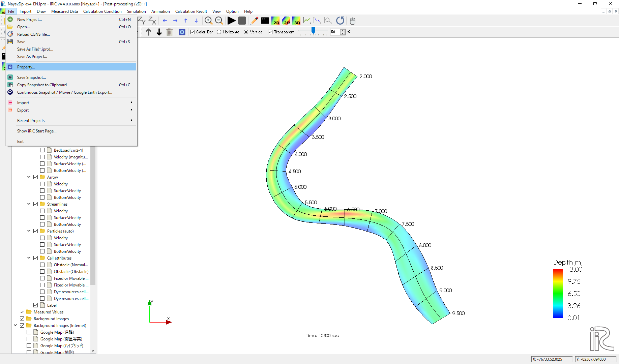This screenshot has height=364, width=619.
Task: Move item up with black up arrow
Action: pyautogui.click(x=149, y=32)
